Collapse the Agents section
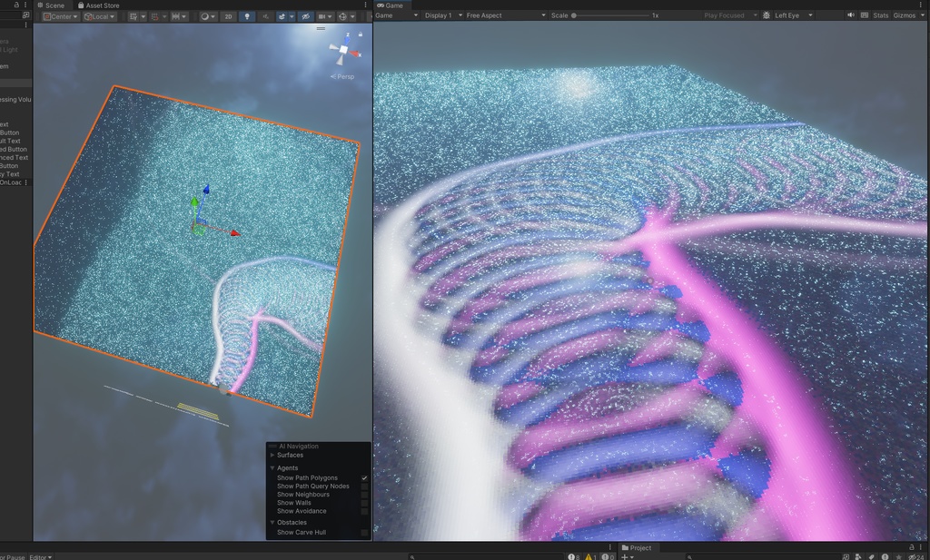Viewport: 930px width, 560px height. pyautogui.click(x=272, y=467)
